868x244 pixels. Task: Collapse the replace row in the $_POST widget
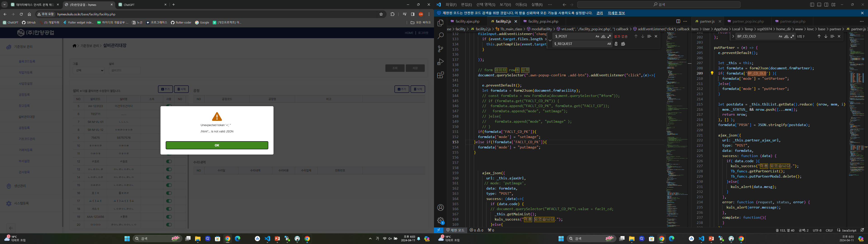550,40
